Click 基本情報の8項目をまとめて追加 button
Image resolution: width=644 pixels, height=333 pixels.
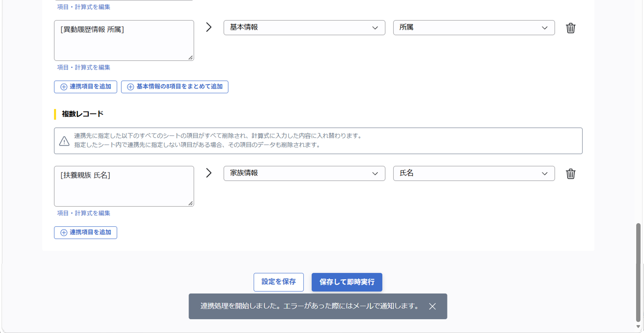click(x=175, y=87)
